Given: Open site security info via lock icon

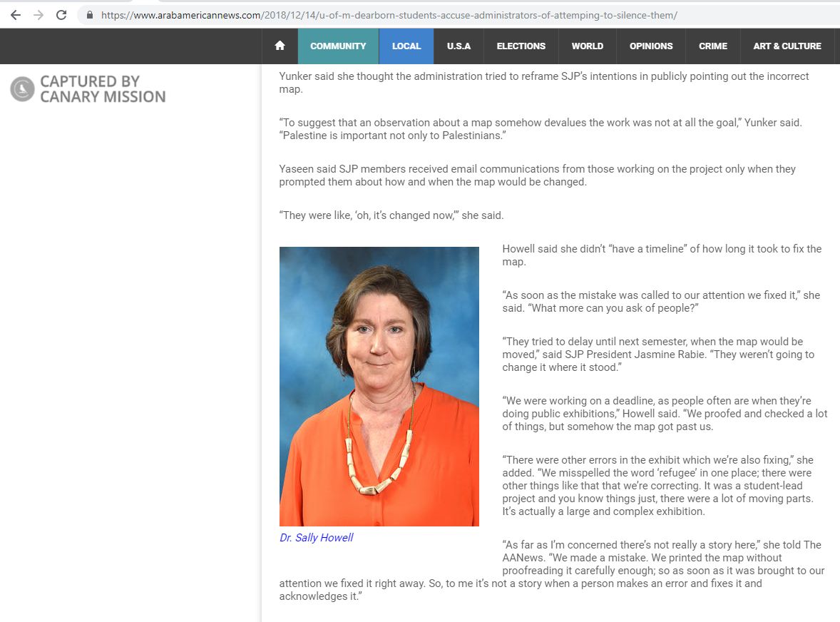Looking at the screenshot, I should [89, 15].
